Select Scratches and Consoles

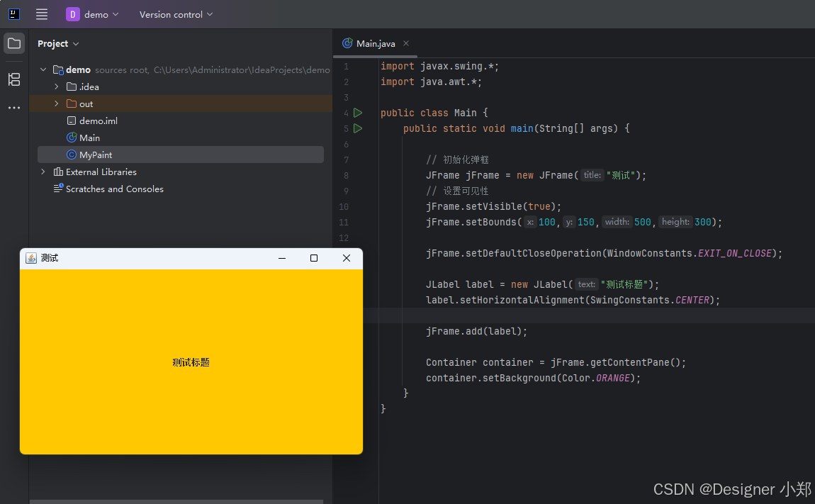pyautogui.click(x=114, y=189)
